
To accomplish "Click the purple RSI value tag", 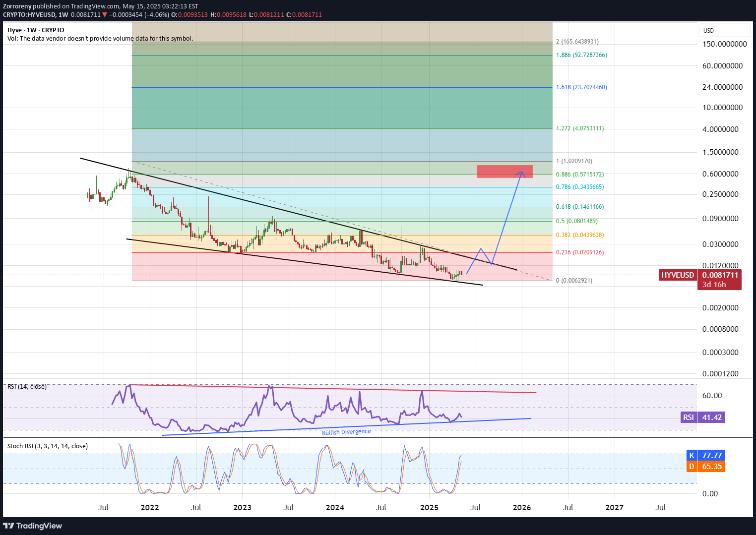I will 688,417.
